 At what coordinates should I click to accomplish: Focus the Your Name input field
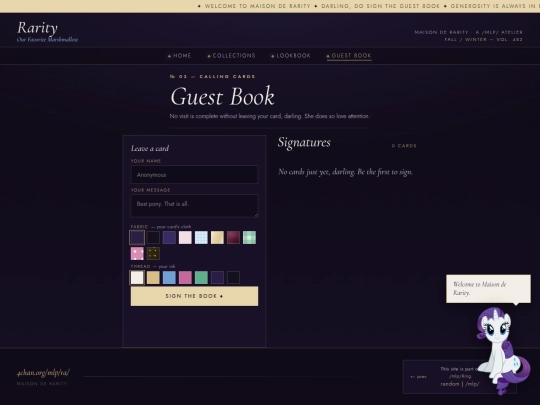[194, 175]
